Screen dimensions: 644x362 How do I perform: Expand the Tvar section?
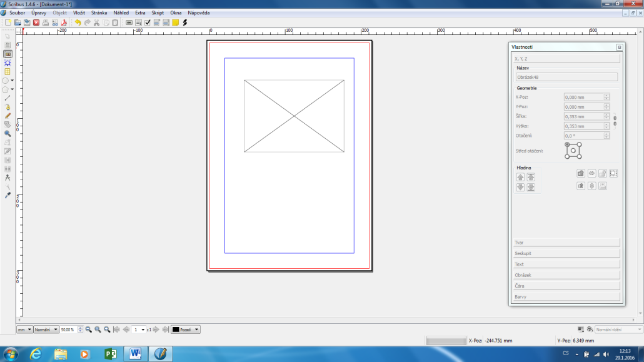click(x=566, y=243)
